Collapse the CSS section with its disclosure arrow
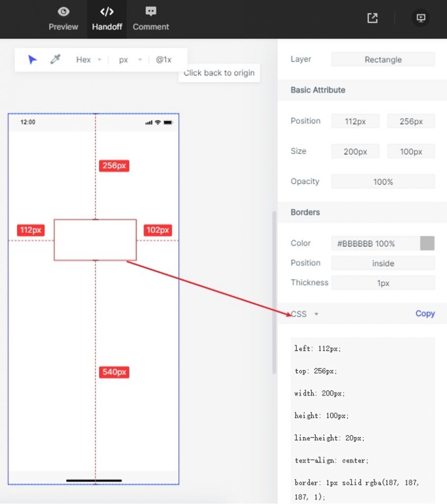The image size is (447, 504). coord(316,314)
